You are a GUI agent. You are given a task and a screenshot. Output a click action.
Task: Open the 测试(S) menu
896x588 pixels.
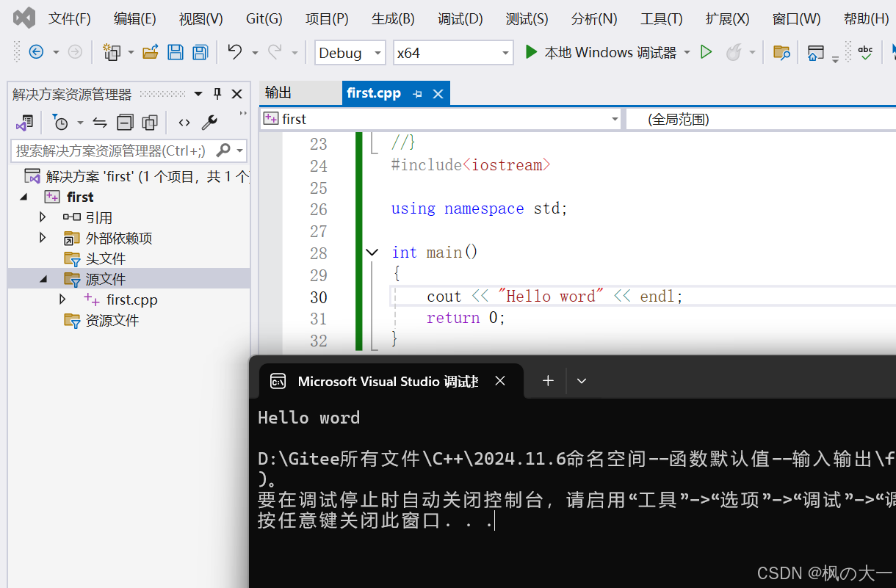(527, 18)
